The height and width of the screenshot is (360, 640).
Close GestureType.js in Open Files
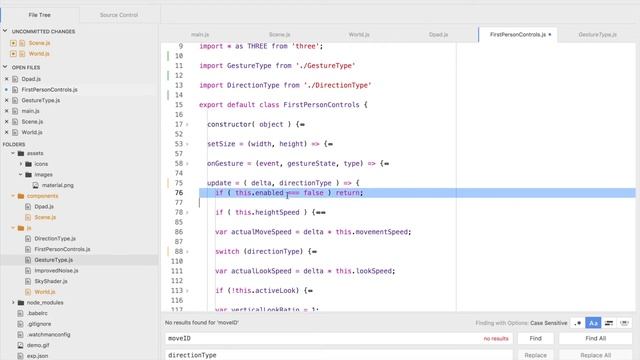tap(7, 100)
